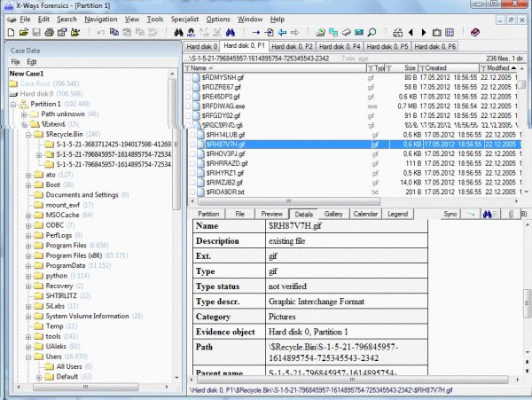
Task: Click the Sync button
Action: point(450,214)
